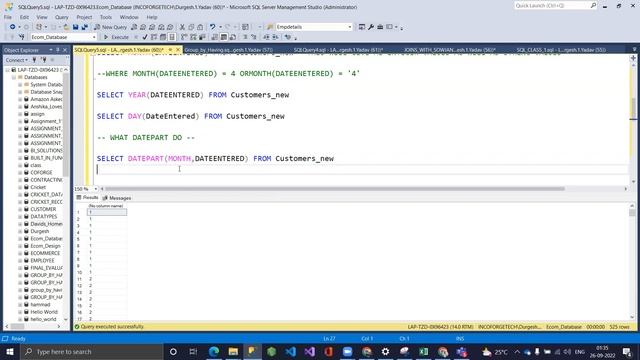Switch to the JOINS_WITH_SOWJAN tab
640x360 pixels.
click(449, 50)
